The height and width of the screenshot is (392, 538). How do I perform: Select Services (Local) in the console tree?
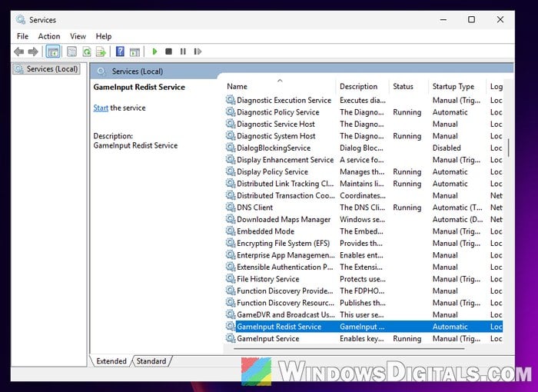tap(46, 69)
